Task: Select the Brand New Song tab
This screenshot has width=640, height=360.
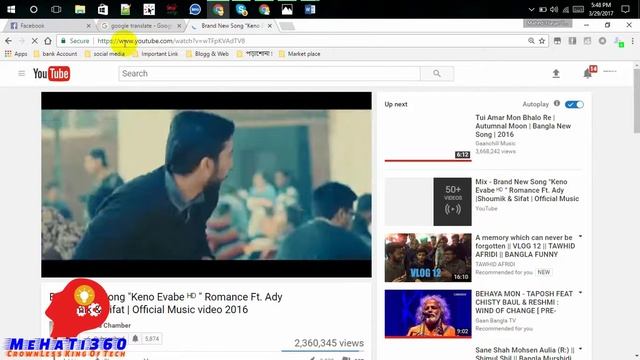Action: [231, 25]
